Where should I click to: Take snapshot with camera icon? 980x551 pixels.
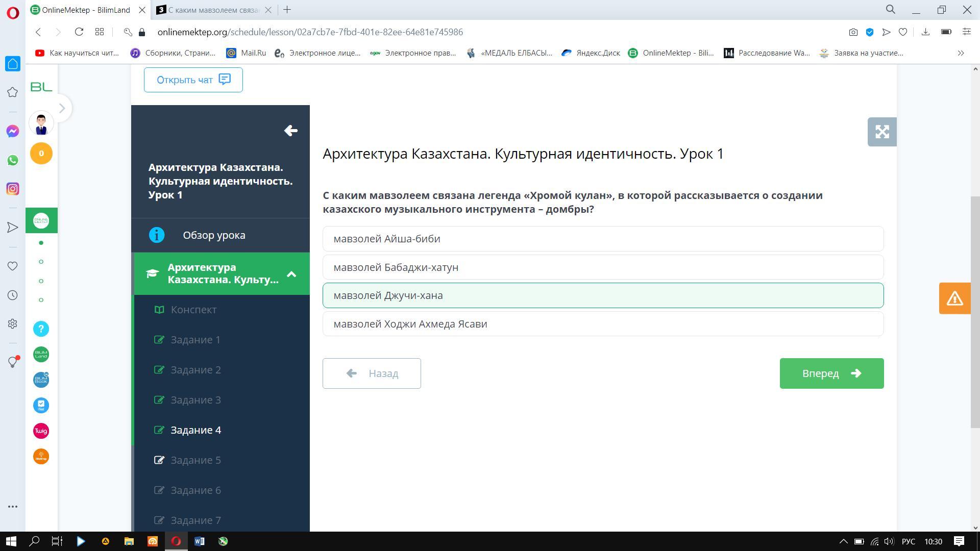click(853, 32)
